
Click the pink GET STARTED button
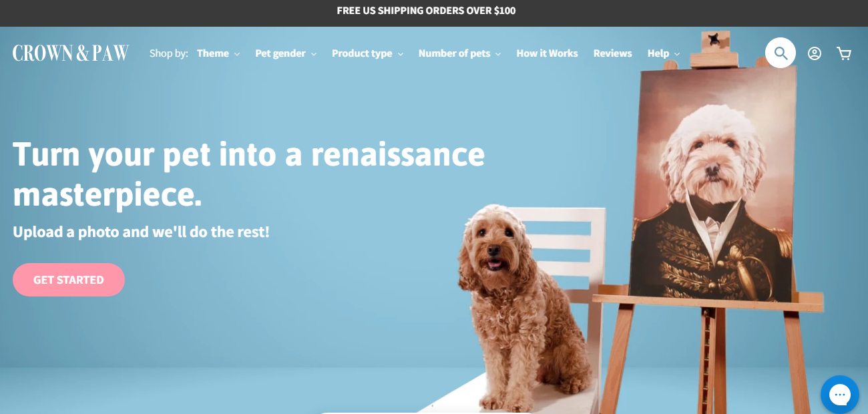click(69, 280)
